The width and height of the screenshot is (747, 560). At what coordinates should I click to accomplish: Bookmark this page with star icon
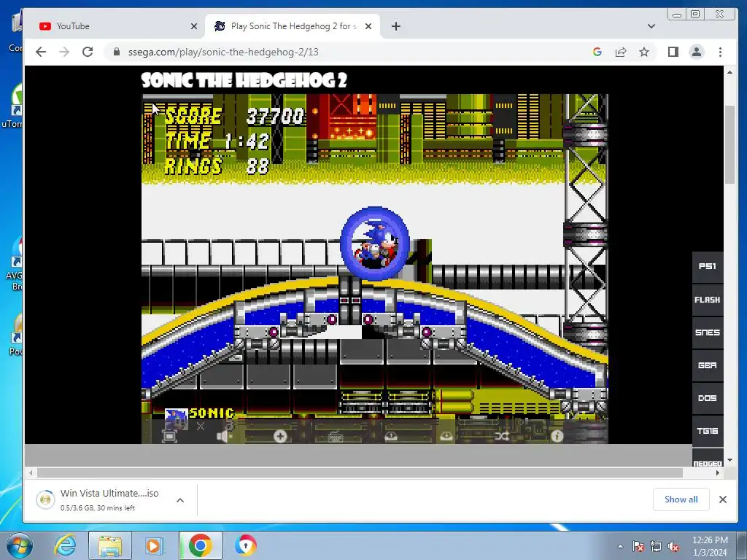(x=644, y=52)
